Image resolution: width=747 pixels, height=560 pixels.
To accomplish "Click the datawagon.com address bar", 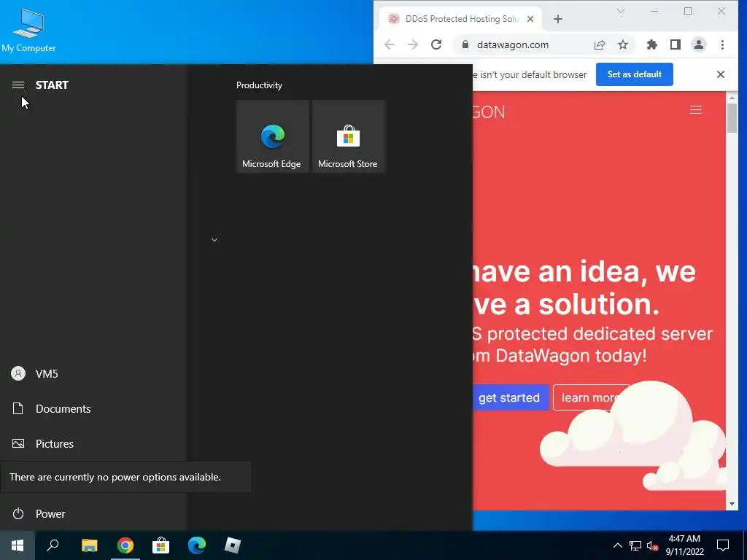I will pyautogui.click(x=512, y=44).
